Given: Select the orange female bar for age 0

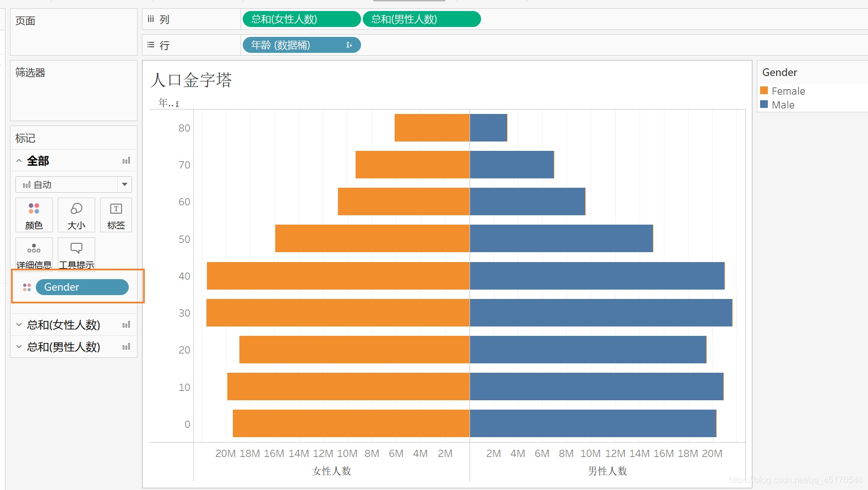Looking at the screenshot, I should [x=351, y=423].
